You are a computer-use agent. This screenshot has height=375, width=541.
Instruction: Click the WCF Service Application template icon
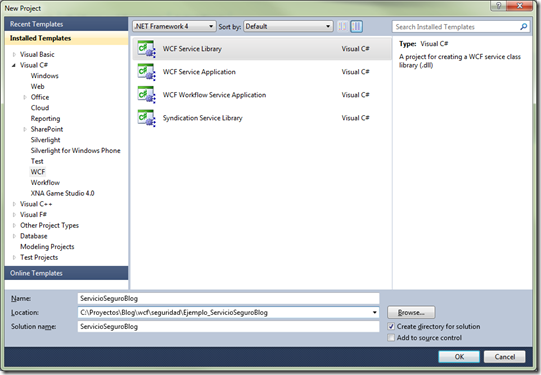[146, 72]
